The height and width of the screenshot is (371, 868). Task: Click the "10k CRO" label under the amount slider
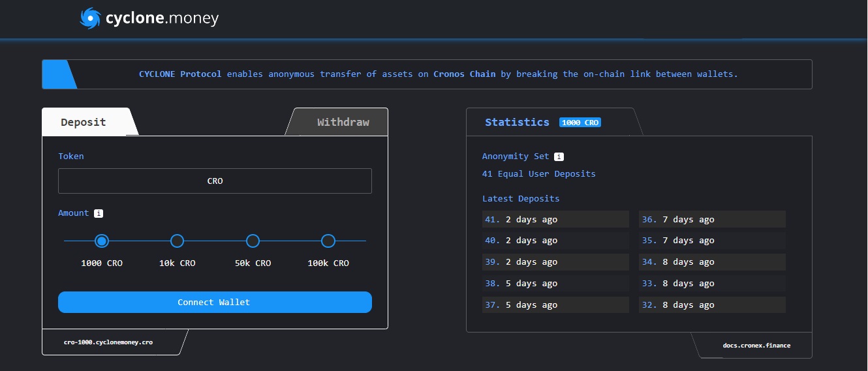[178, 263]
